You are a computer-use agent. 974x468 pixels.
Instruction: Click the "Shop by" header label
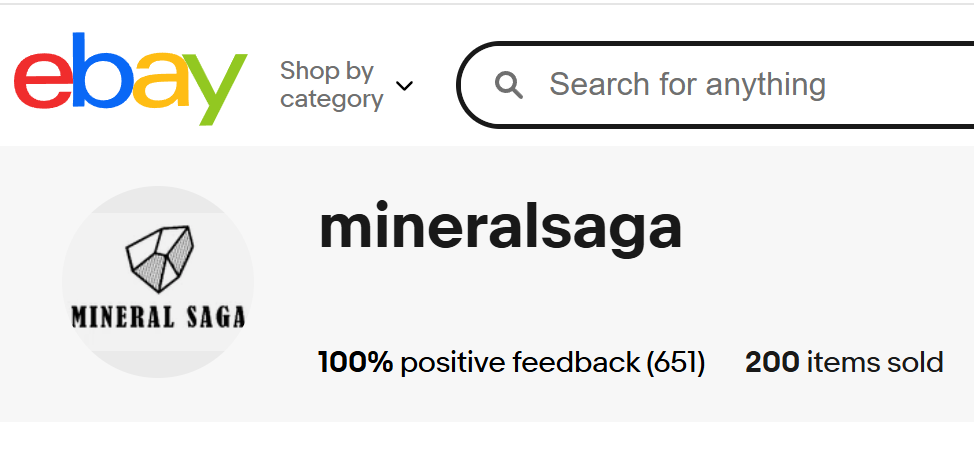coord(326,71)
